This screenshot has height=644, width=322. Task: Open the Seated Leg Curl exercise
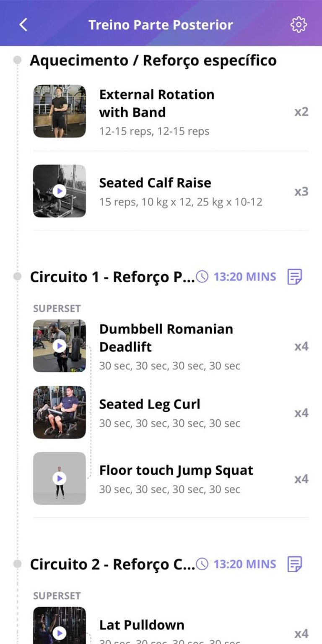(x=171, y=413)
